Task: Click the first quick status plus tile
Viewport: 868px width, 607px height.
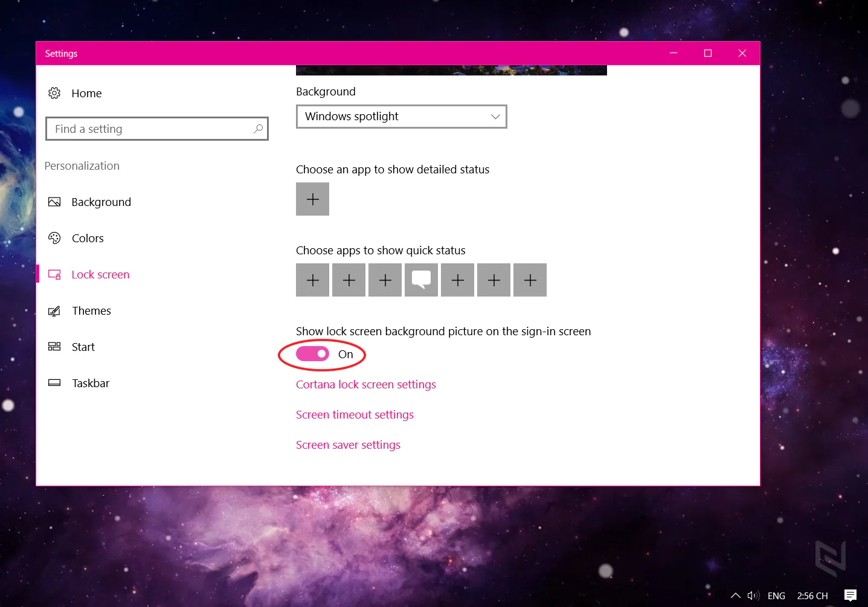Action: pos(312,280)
